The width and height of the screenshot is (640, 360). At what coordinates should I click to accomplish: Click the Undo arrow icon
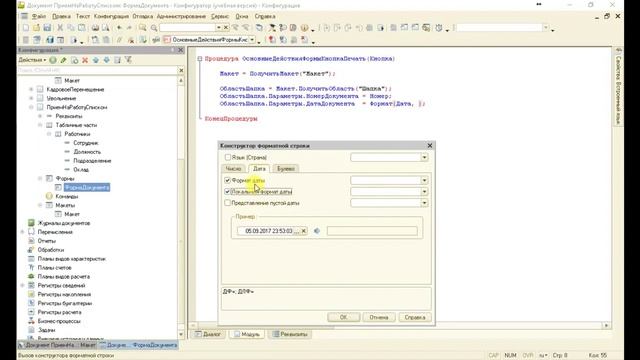click(119, 28)
